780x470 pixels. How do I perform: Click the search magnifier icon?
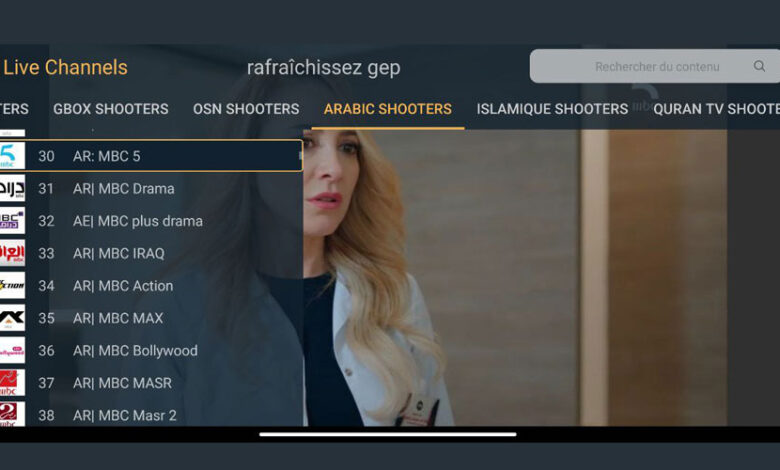click(759, 66)
